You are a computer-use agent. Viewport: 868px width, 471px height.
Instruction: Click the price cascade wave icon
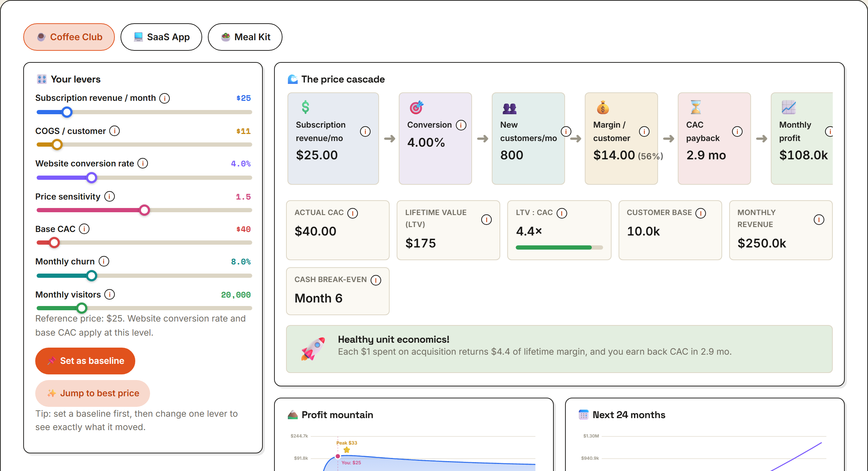(x=293, y=79)
